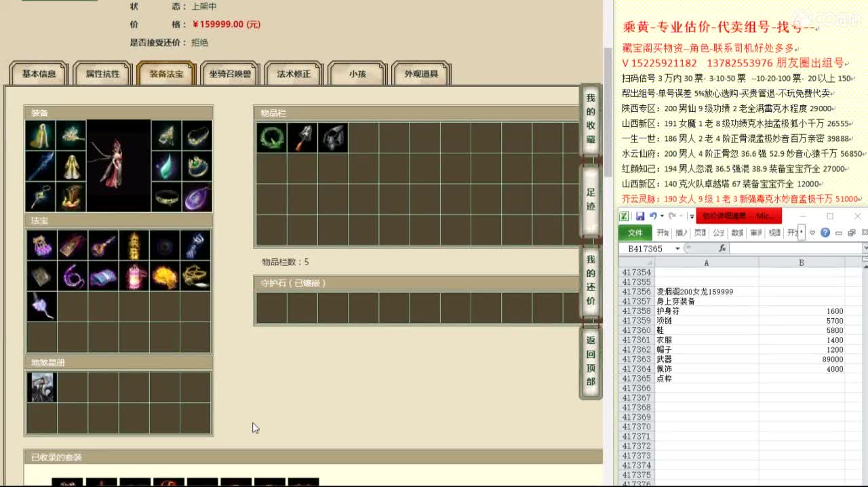868x487 pixels.
Task: Minimize the Excel ribbon heart-shaped toggle
Action: (x=812, y=233)
